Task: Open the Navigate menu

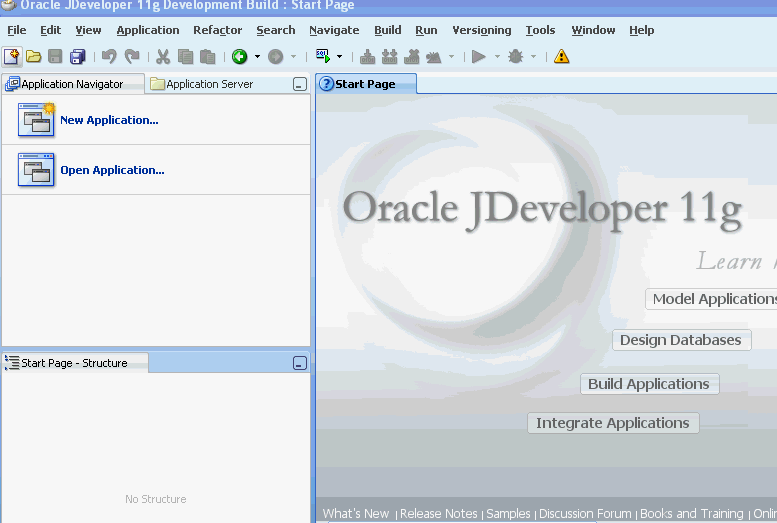Action: point(334,30)
